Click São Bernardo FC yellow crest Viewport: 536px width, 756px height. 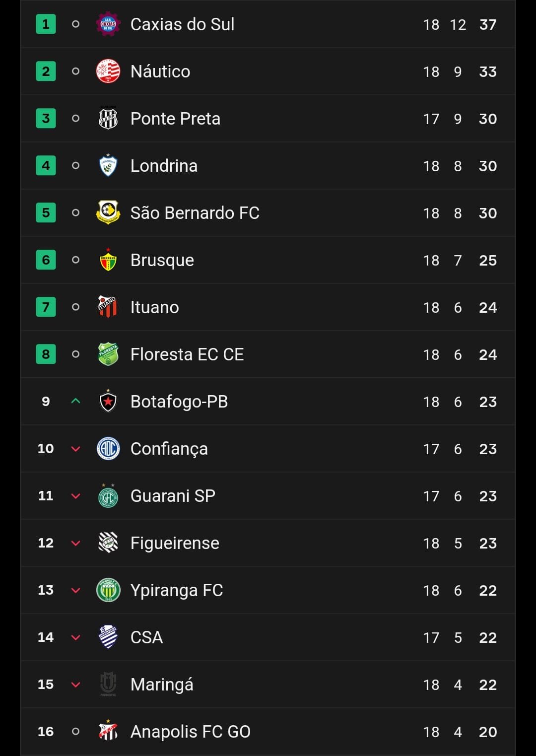(x=108, y=212)
